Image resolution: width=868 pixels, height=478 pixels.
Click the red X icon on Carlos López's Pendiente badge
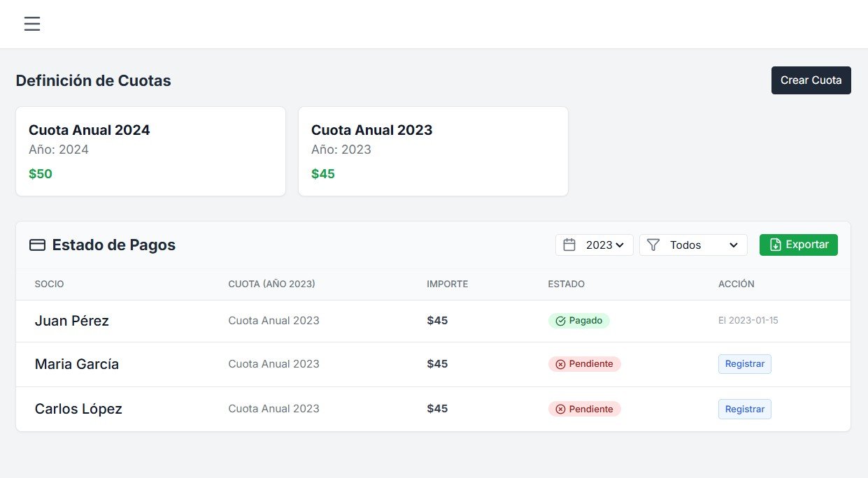(x=560, y=409)
